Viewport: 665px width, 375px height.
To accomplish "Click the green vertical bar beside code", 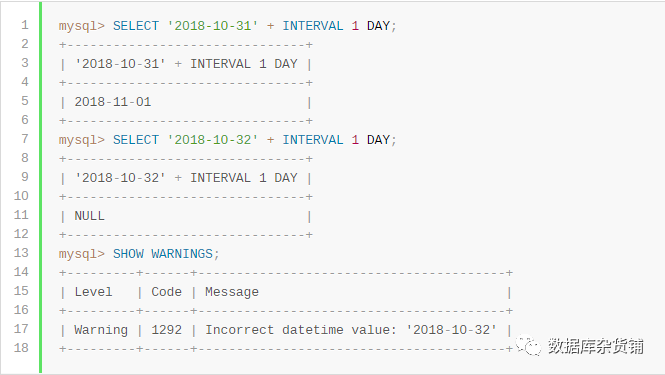I will (40, 188).
